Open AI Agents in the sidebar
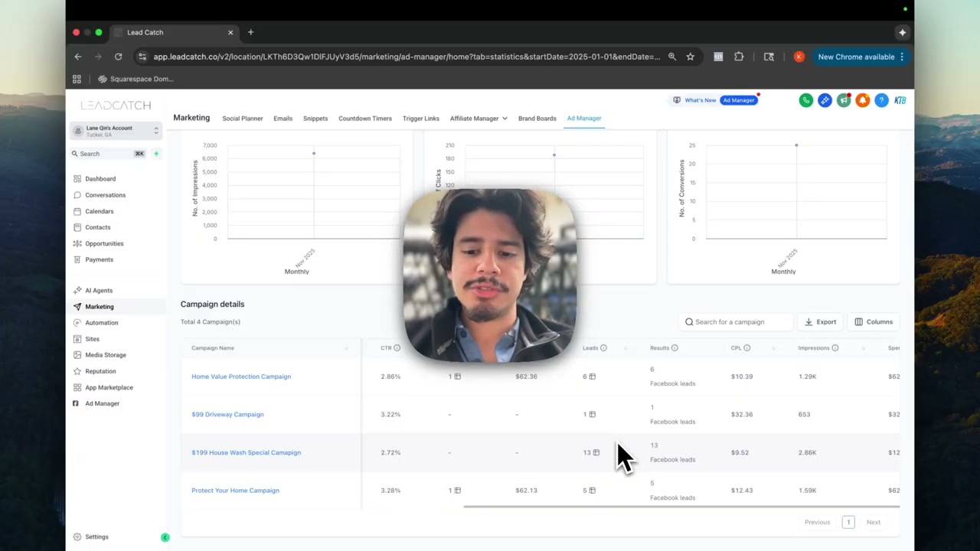980x551 pixels. click(x=99, y=291)
